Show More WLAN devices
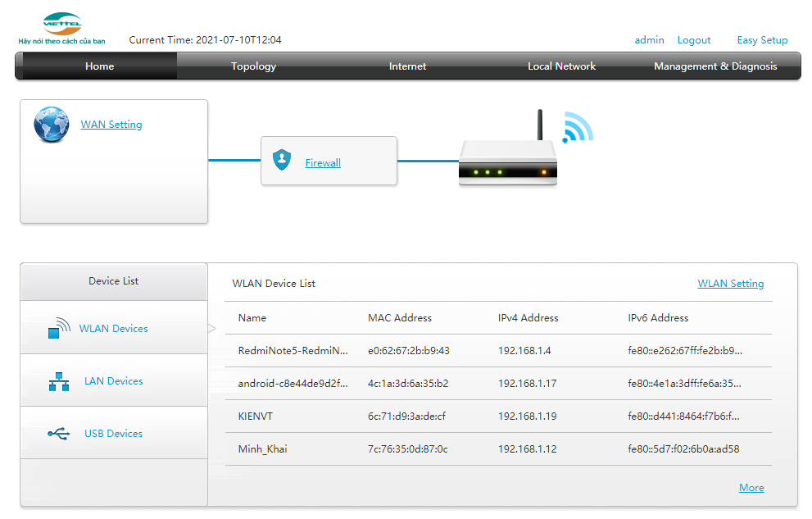812x519 pixels. click(751, 488)
